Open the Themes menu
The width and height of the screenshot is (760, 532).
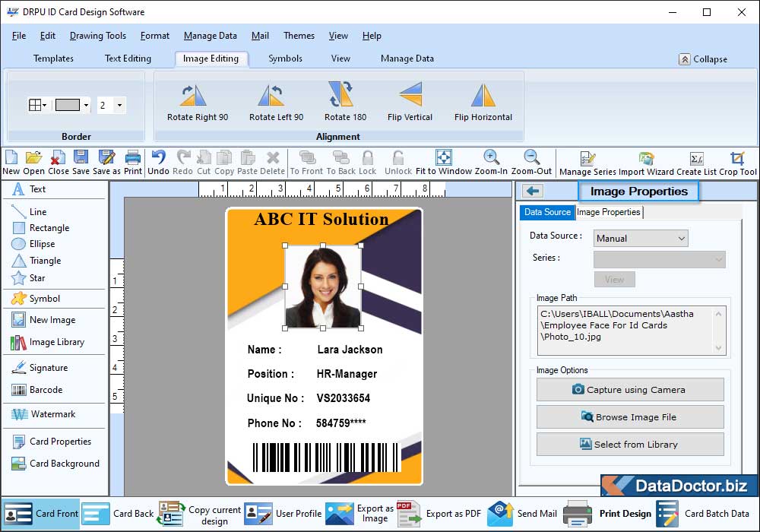pyautogui.click(x=299, y=36)
